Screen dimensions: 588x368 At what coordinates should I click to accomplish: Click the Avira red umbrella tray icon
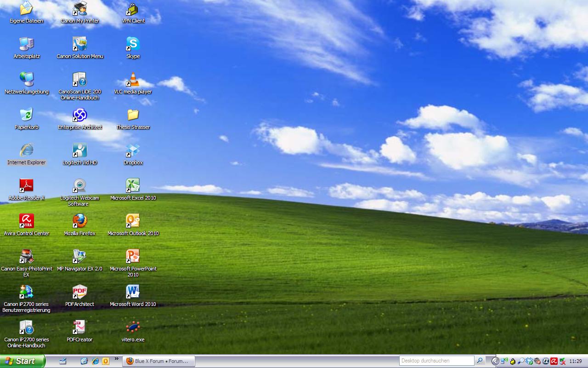tap(554, 361)
